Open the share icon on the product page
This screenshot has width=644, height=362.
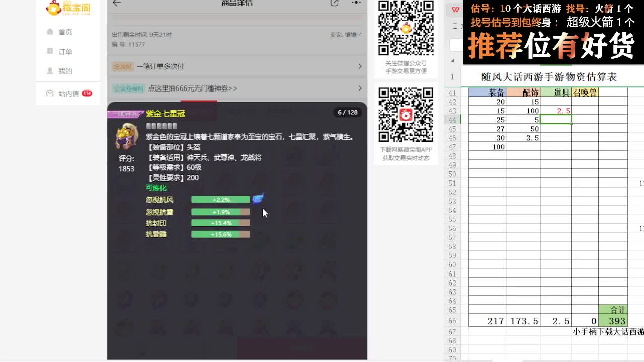(334, 3)
